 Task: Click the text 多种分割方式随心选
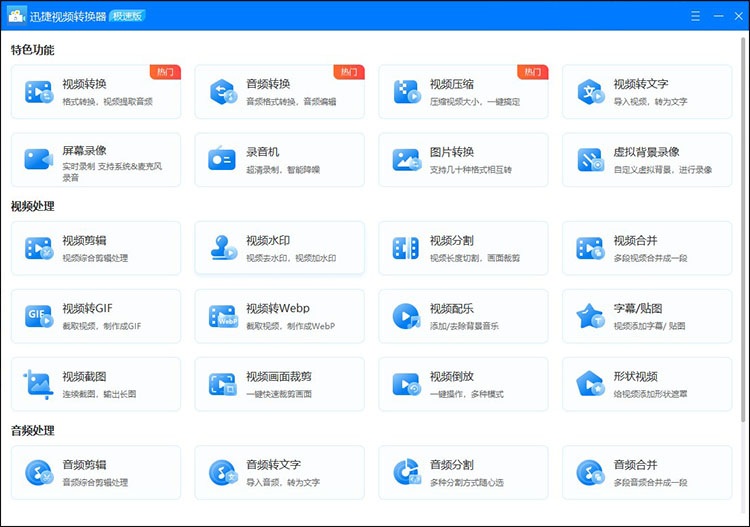[x=467, y=482]
